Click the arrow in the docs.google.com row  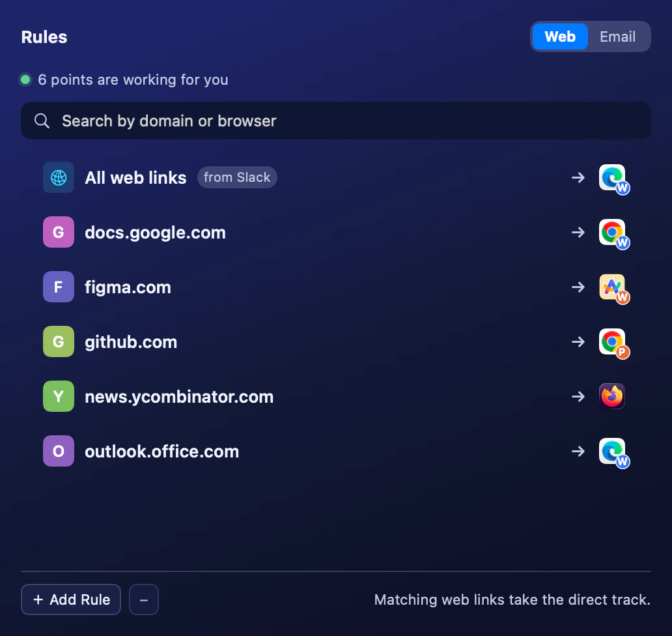[x=578, y=232]
